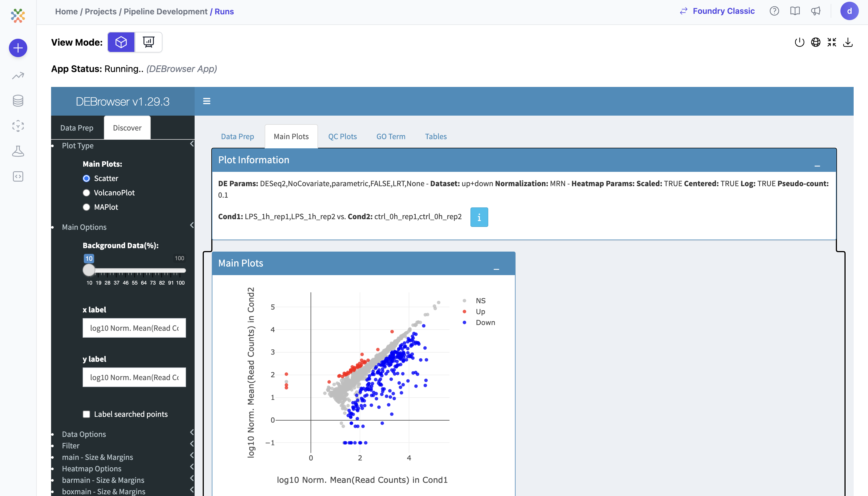Screen dimensions: 868x496
Task: Open the announcements megaphone icon
Action: (815, 11)
